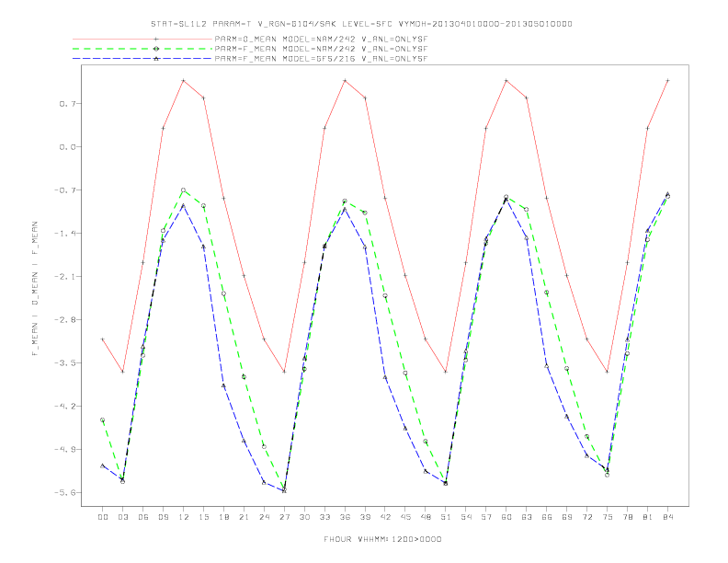Click y-axis tick label -1.4
This screenshot has height=563, width=728.
(x=64, y=233)
